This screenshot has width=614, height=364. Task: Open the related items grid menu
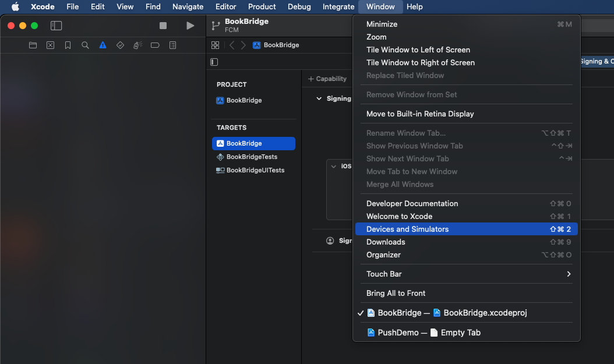[215, 45]
